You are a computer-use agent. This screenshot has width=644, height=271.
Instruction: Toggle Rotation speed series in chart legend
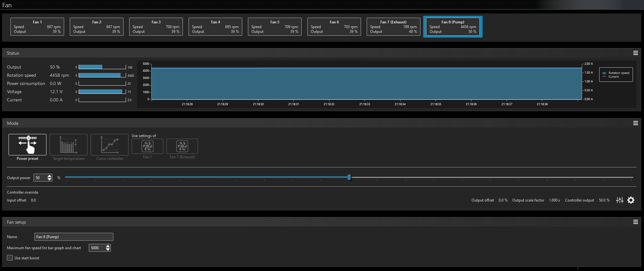pyautogui.click(x=618, y=73)
